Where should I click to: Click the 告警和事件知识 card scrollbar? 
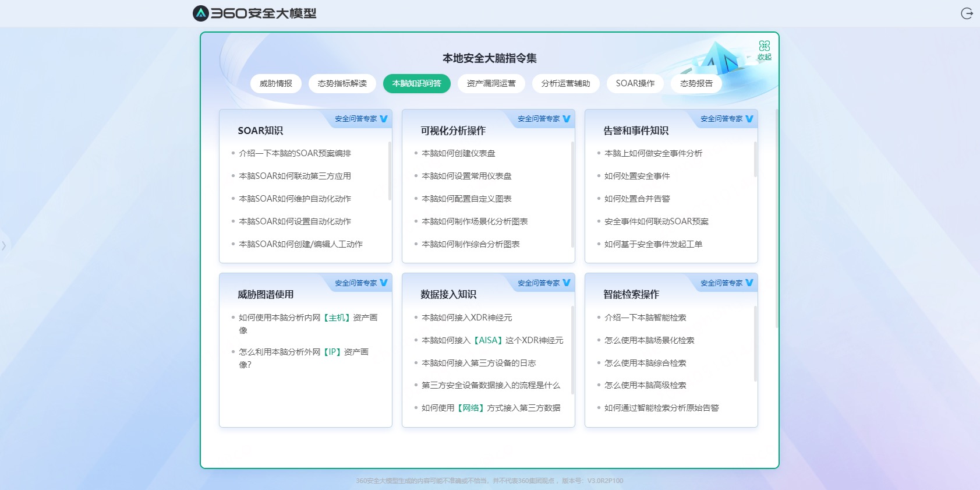[x=755, y=159]
